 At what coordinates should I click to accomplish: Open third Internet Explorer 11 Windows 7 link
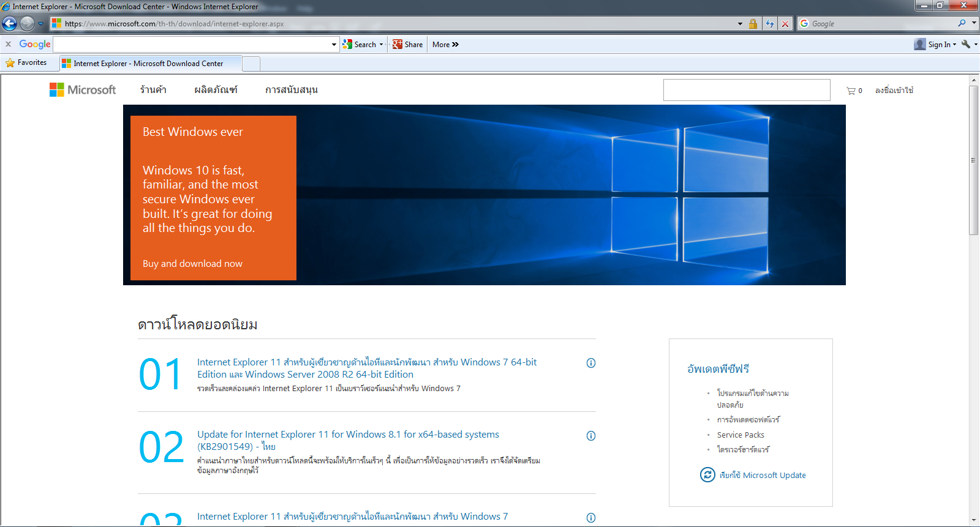[352, 517]
